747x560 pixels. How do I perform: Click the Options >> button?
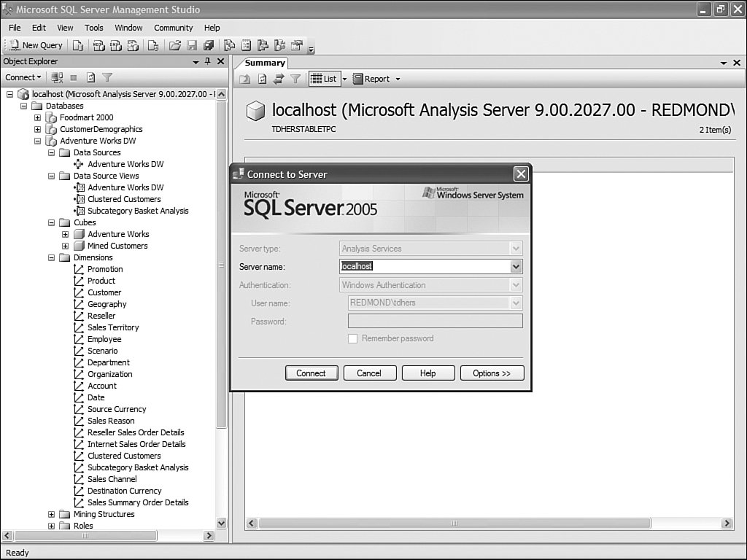pyautogui.click(x=492, y=373)
